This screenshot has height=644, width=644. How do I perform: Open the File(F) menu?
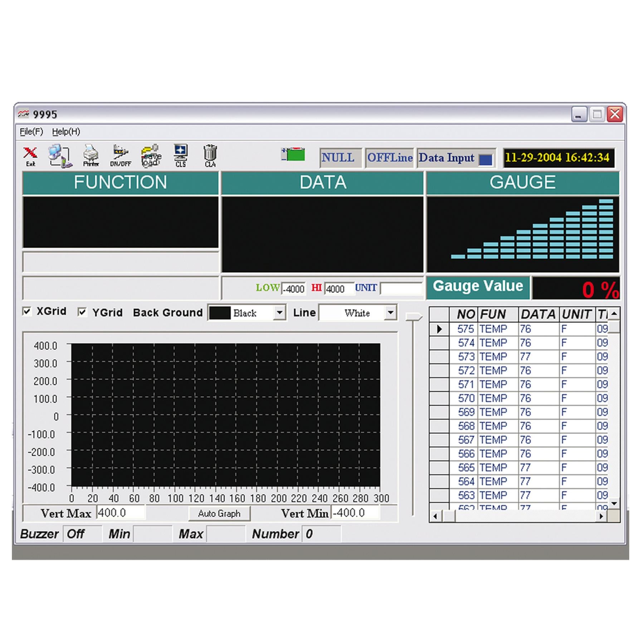31,132
